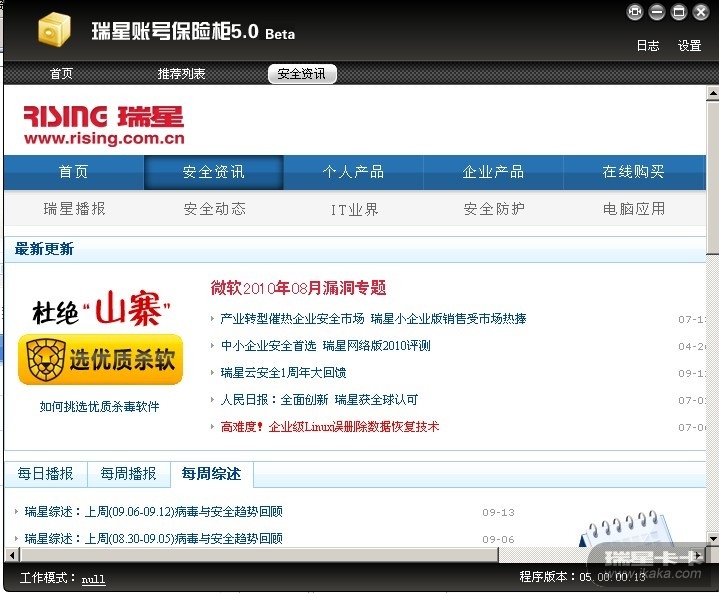Viewport: 719px width, 593px height.
Task: Click the 09-13 date text
Action: point(498,512)
